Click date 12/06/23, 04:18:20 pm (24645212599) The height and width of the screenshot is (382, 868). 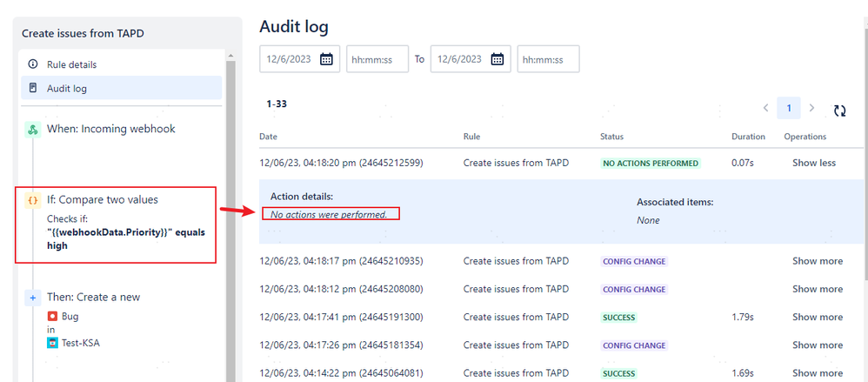point(341,163)
